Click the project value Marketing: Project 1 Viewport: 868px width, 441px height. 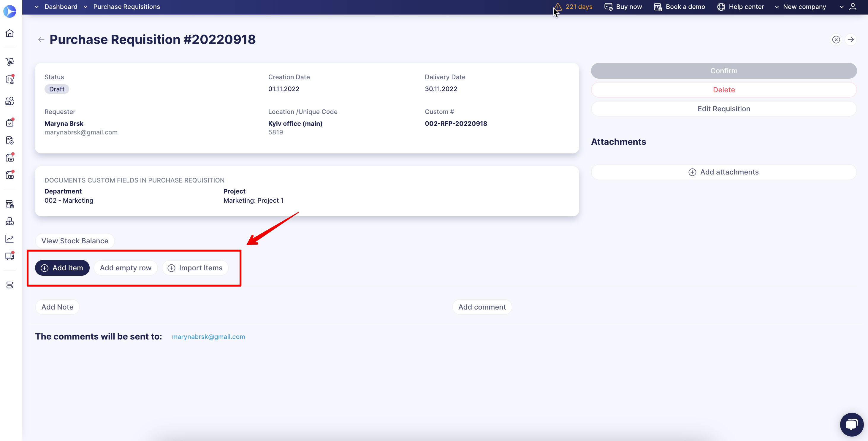pos(254,200)
